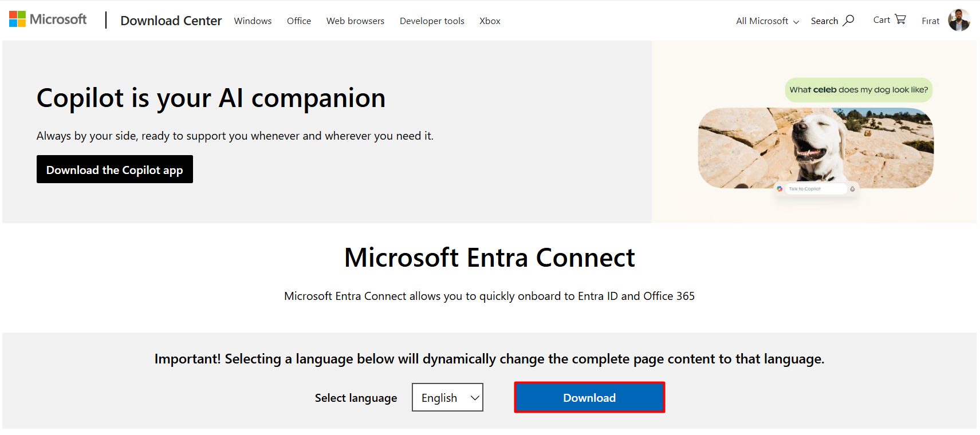Image resolution: width=980 pixels, height=435 pixels.
Task: Open the English language dropdown
Action: pos(447,397)
